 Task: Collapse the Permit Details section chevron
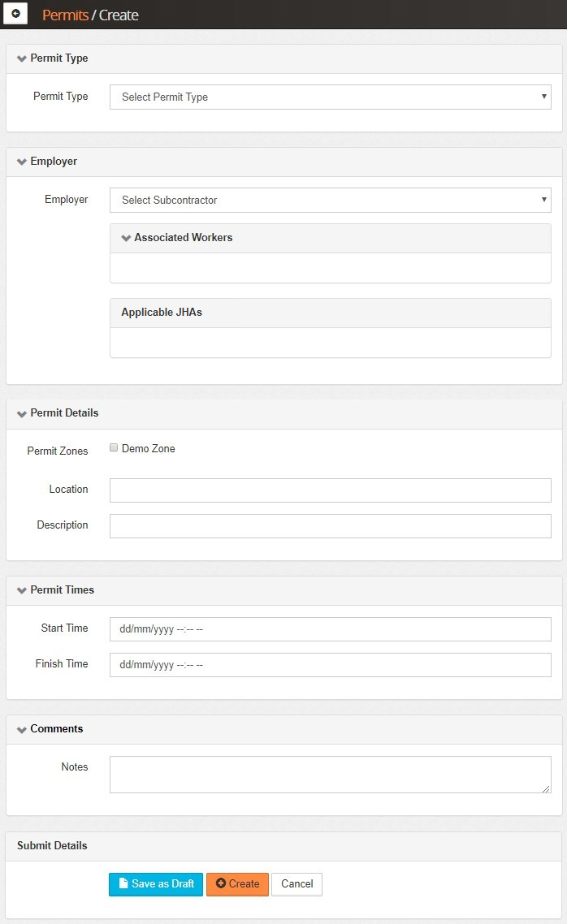[x=22, y=413]
